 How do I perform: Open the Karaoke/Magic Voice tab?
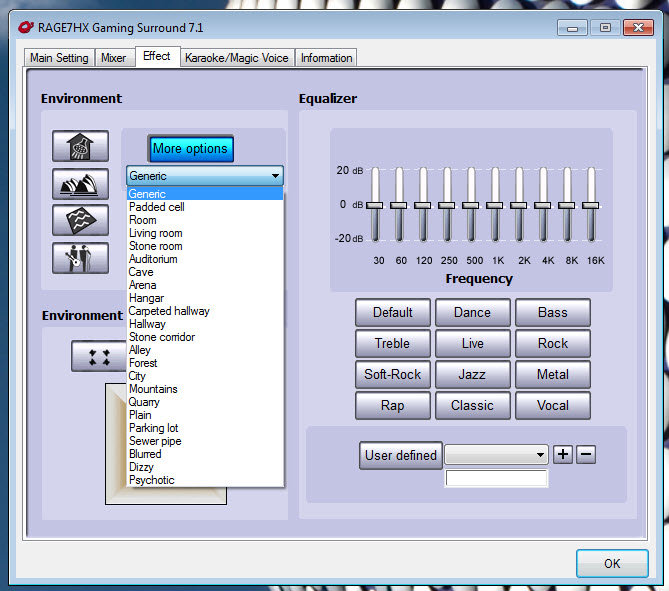(x=237, y=58)
